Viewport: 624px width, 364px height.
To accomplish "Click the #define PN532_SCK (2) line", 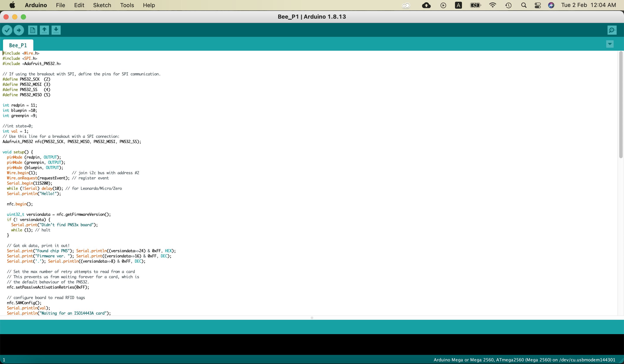I will 26,79.
